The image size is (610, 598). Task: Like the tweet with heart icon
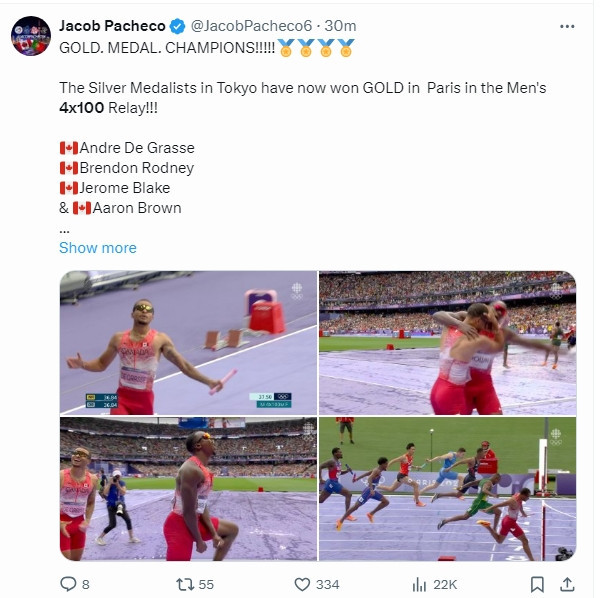click(x=302, y=584)
